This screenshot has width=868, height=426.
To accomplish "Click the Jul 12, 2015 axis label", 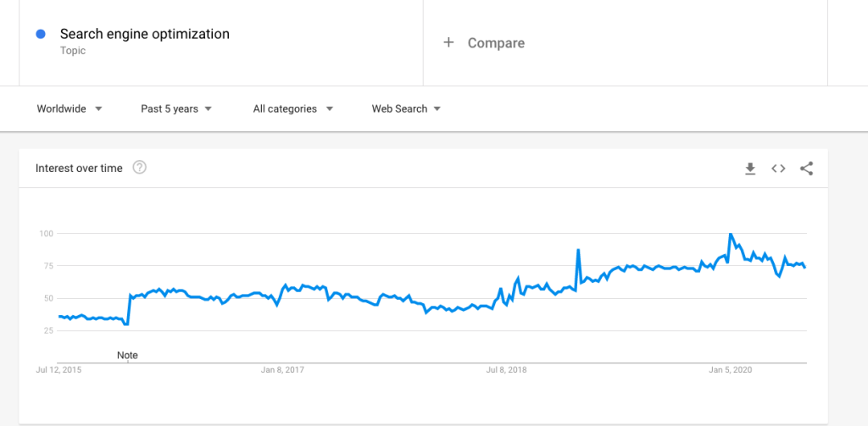I will (58, 370).
